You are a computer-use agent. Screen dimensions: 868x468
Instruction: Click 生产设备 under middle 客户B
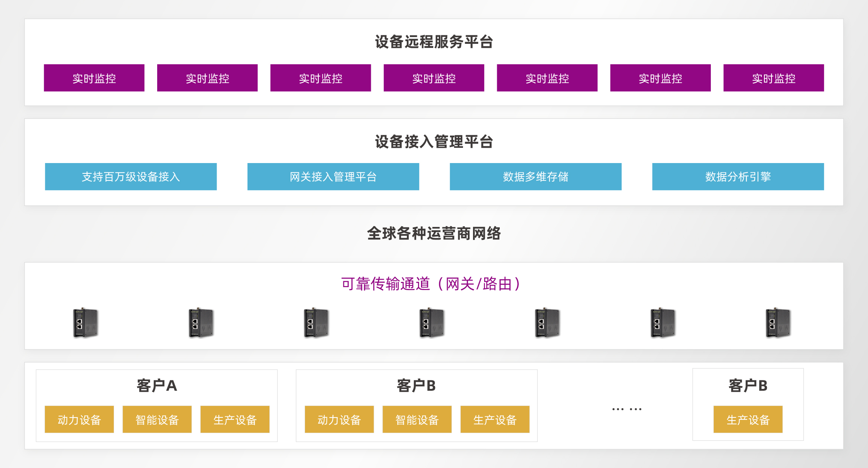[x=495, y=419]
